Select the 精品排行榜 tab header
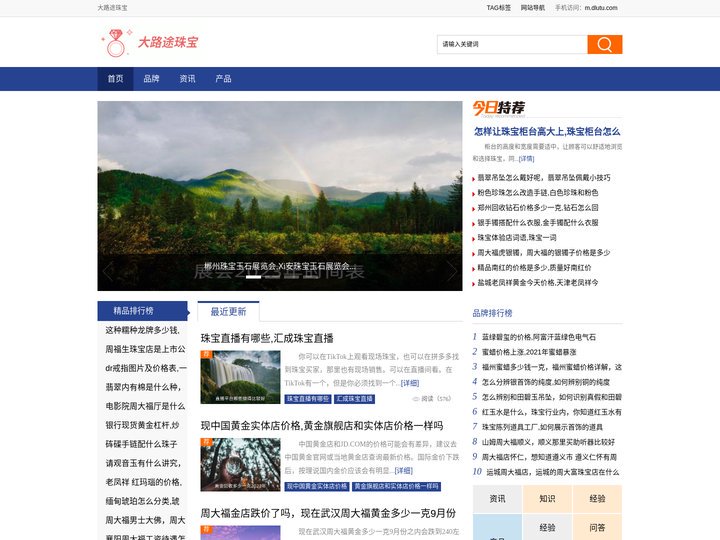The height and width of the screenshot is (540, 720). click(x=142, y=311)
